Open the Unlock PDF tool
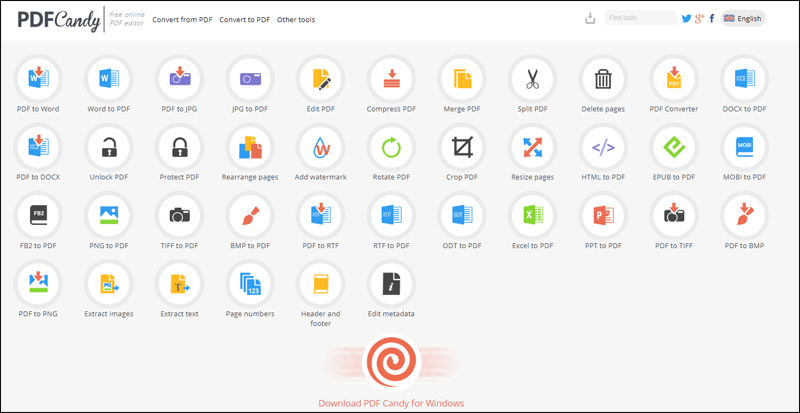 click(x=109, y=148)
